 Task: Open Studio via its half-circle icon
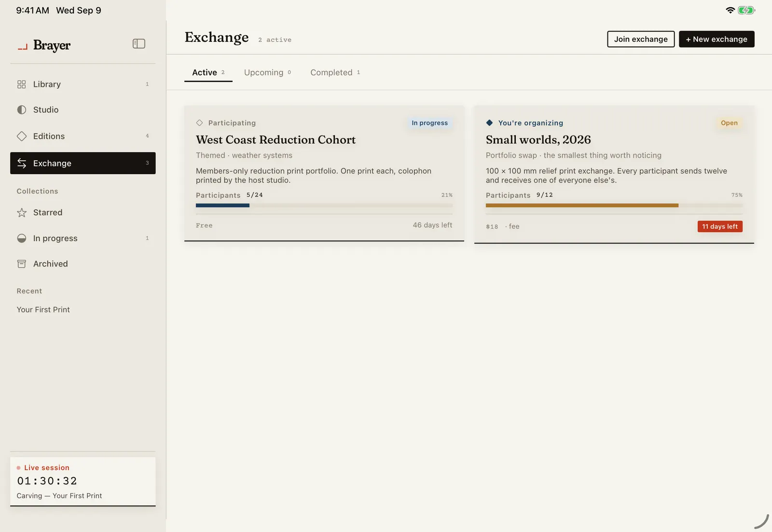(x=22, y=110)
